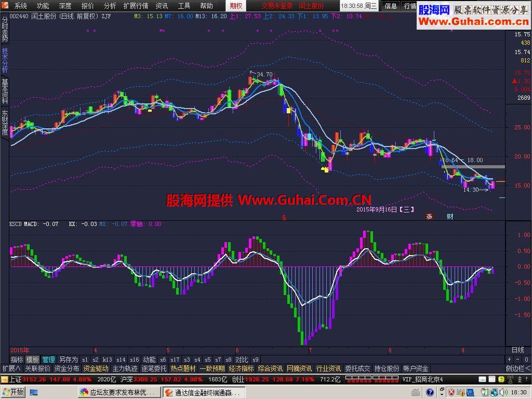Switch to 分时走势 side tab
Viewport: 532px width, 399px height.
click(x=5, y=29)
